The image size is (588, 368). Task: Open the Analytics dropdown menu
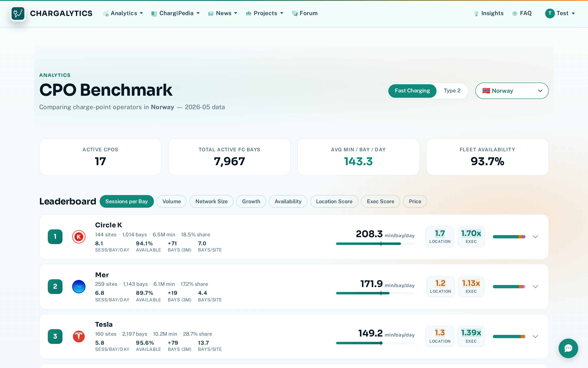coord(123,13)
